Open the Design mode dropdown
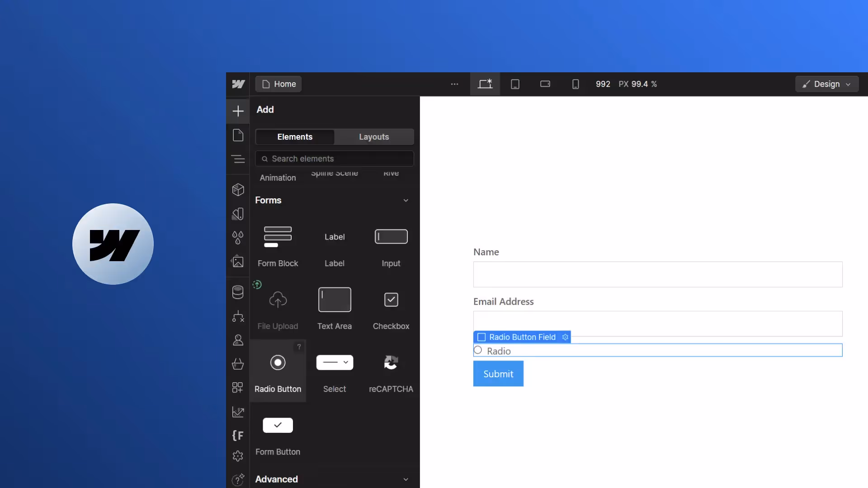Viewport: 868px width, 488px height. tap(826, 84)
